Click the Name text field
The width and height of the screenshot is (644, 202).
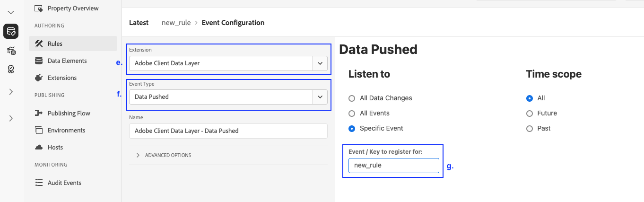pos(228,131)
